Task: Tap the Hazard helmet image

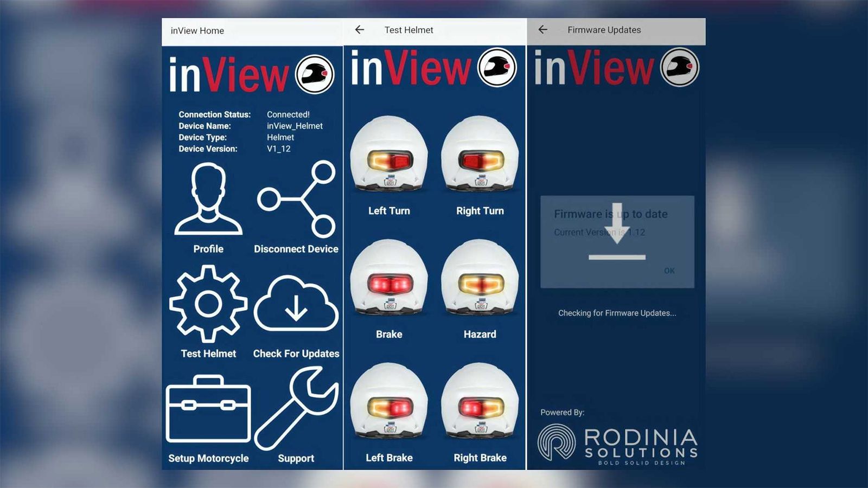Action: pos(480,278)
